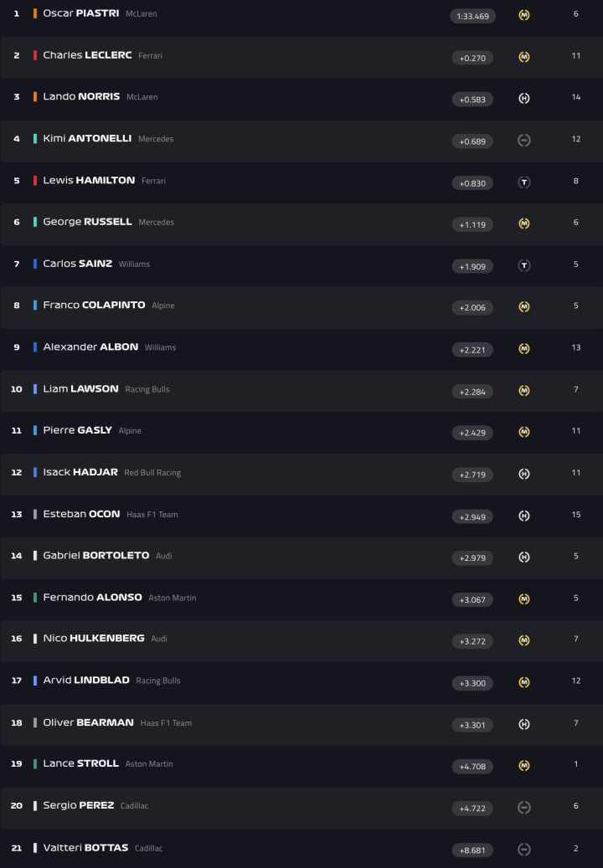Click Hadjar's white hard tyre icon
603x868 pixels.
[524, 474]
